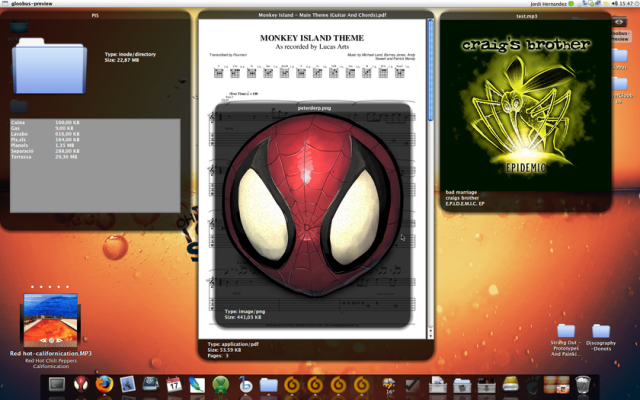This screenshot has width=640, height=400.
Task: Click the green status indicator beside Jordi Hernandez
Action: pos(571,4)
